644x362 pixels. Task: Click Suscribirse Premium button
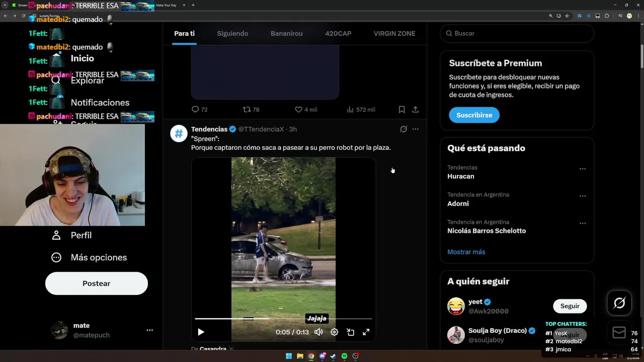click(474, 115)
